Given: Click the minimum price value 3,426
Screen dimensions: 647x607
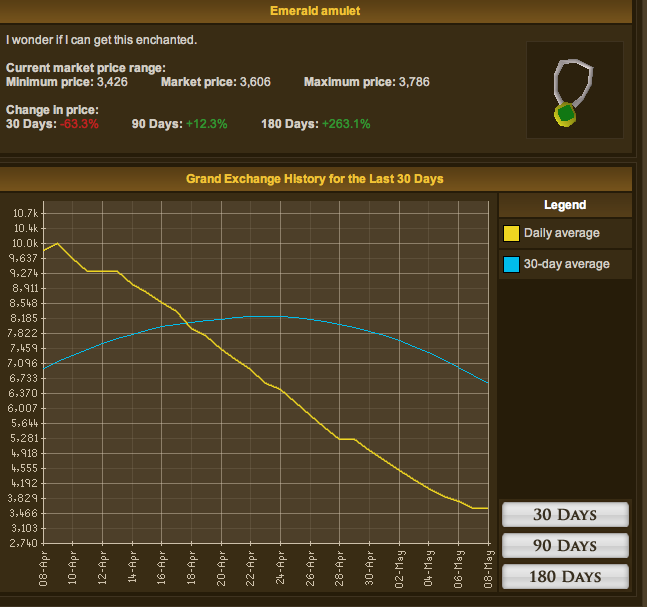Looking at the screenshot, I should (x=112, y=82).
